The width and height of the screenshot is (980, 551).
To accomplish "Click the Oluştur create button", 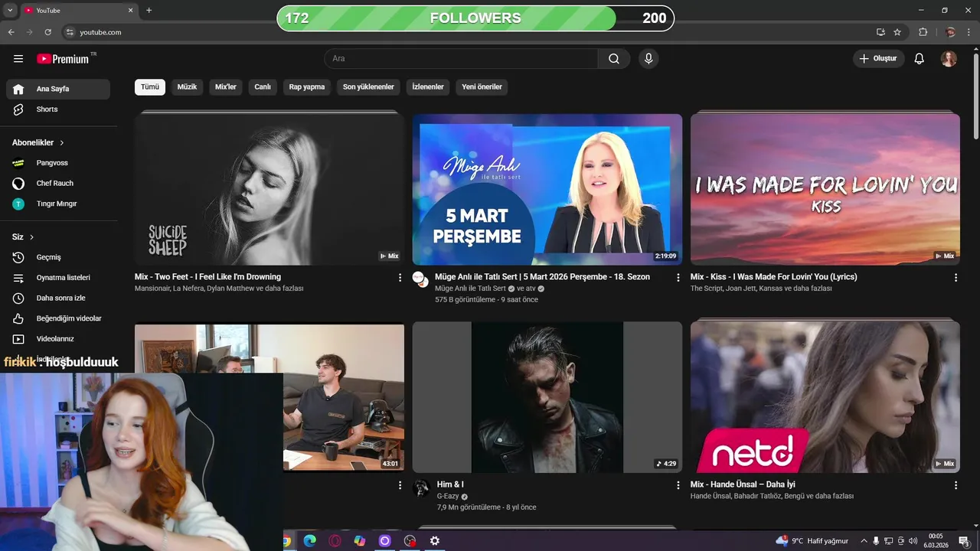I will click(878, 59).
